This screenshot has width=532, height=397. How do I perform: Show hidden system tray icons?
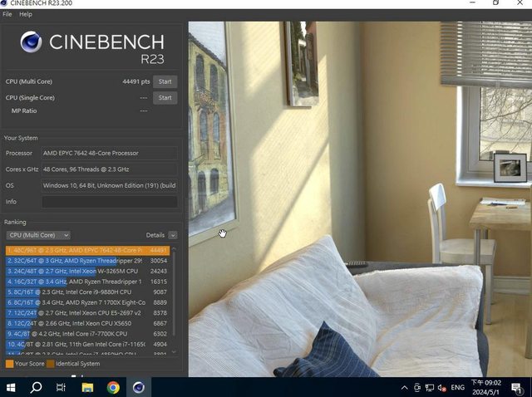pos(404,388)
